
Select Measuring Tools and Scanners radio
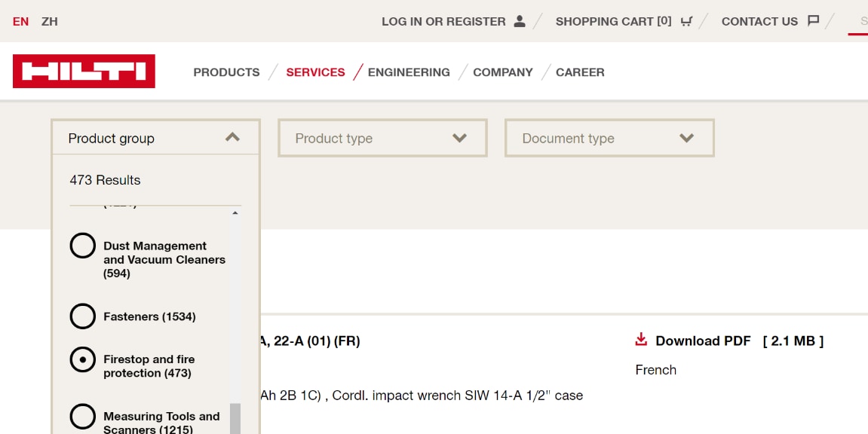point(82,417)
